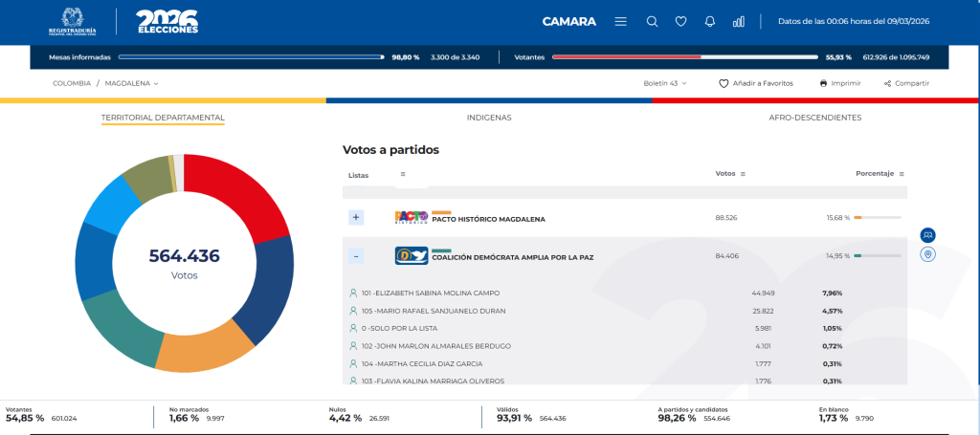
Task: Open the Magdalena department dropdown
Action: click(x=131, y=83)
